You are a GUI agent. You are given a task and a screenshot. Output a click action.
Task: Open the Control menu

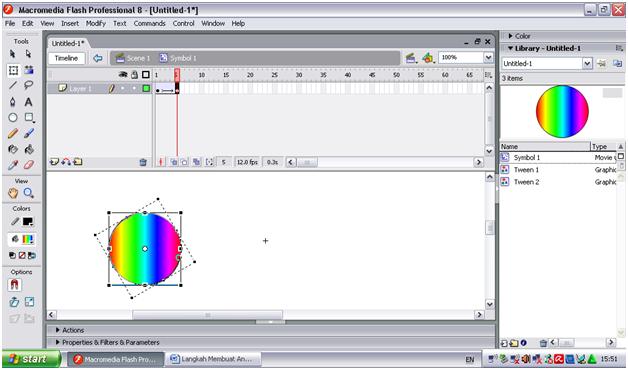click(183, 23)
